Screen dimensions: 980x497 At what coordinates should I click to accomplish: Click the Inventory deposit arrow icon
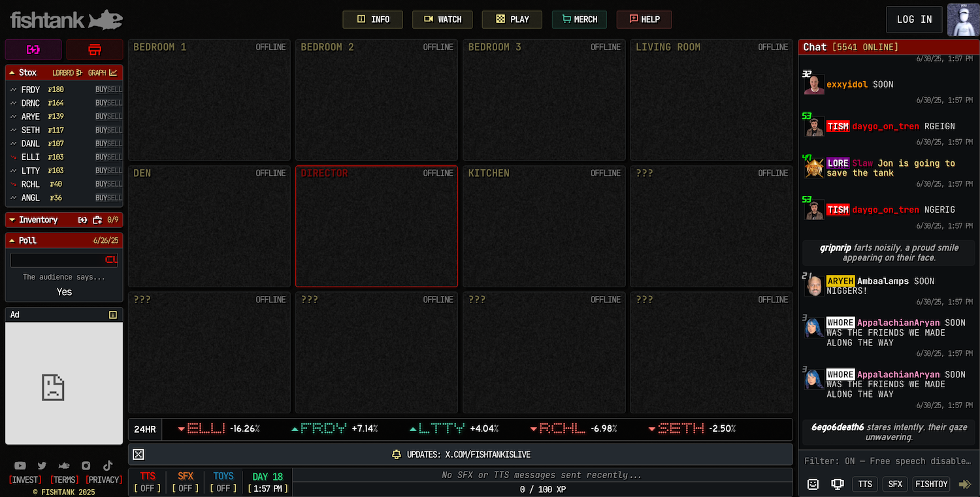coord(83,220)
